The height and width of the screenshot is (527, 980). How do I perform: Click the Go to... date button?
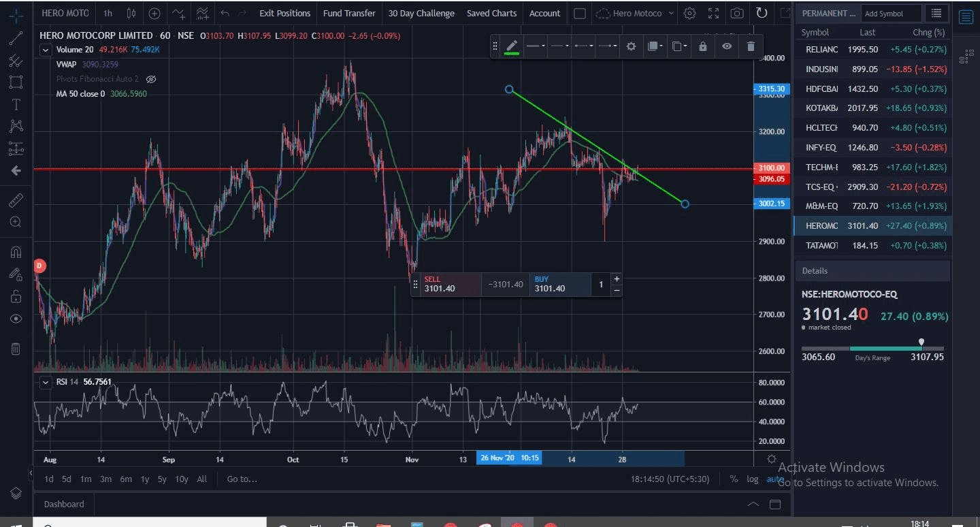point(242,479)
